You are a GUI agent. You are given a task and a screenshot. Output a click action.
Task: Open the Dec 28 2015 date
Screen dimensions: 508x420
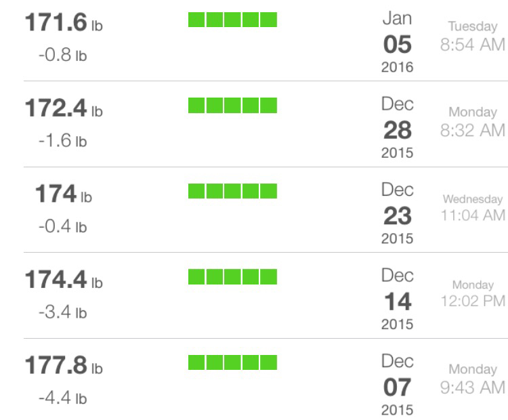tap(397, 127)
